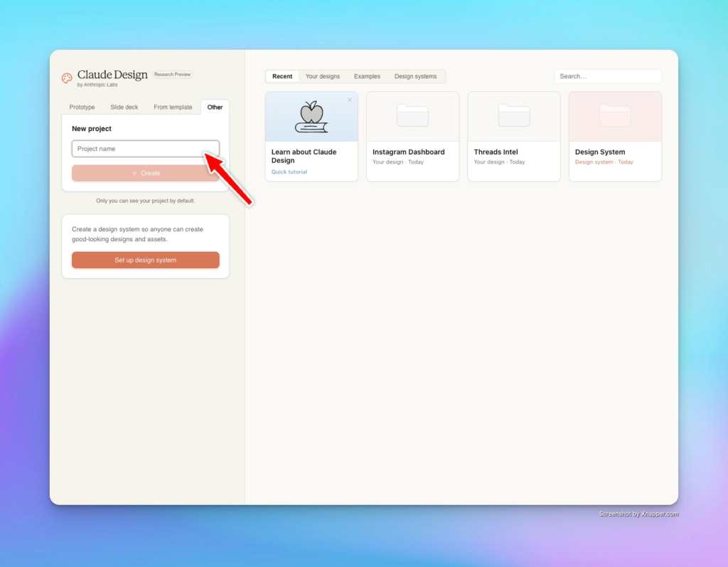Image resolution: width=728 pixels, height=567 pixels.
Task: Select the From template tab
Action: pos(173,107)
